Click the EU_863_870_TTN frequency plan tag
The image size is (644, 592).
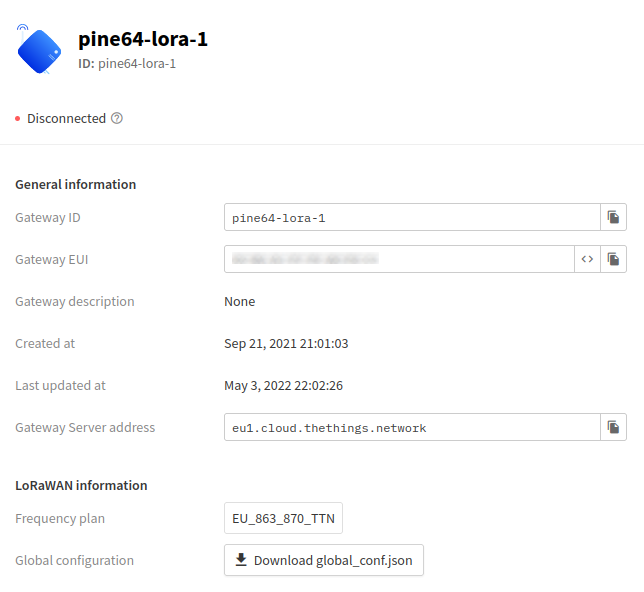click(283, 518)
